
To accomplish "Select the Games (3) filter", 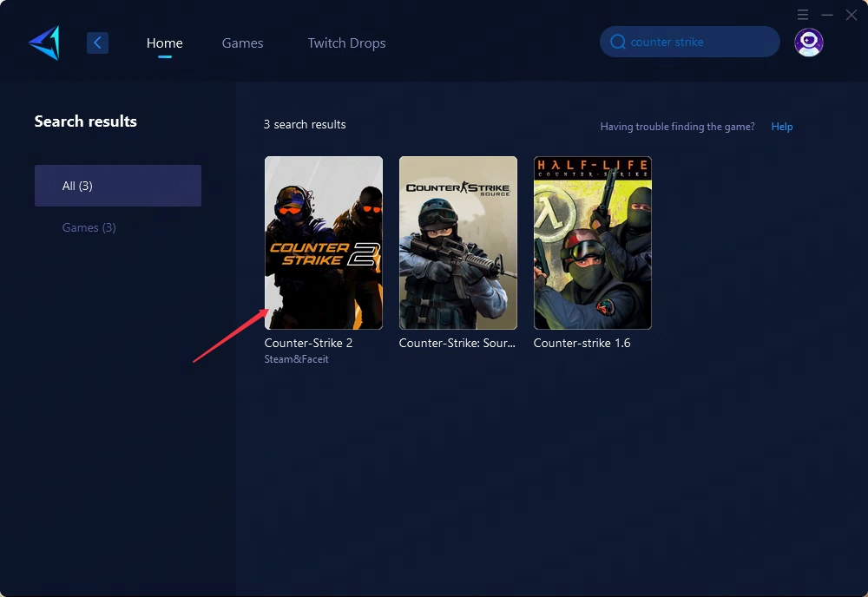I will 89,227.
